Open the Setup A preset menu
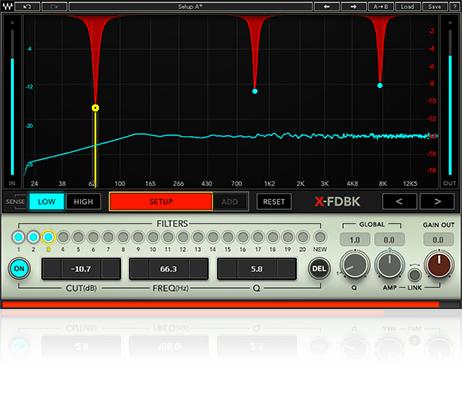 [x=190, y=6]
